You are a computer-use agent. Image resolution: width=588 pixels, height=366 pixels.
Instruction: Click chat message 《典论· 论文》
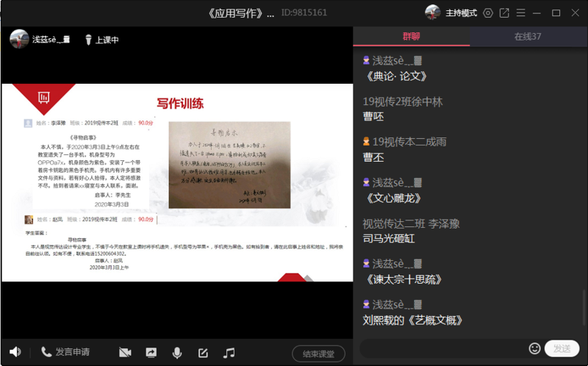pyautogui.click(x=396, y=76)
